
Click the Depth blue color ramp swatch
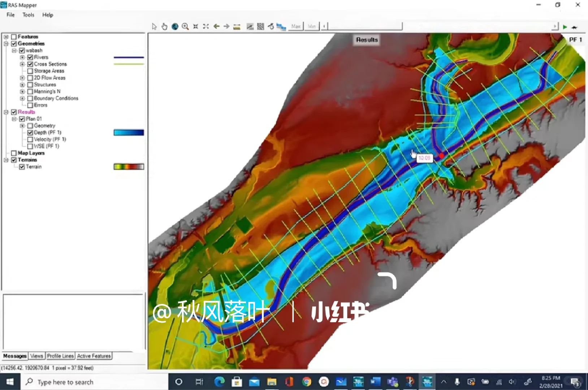(x=129, y=132)
